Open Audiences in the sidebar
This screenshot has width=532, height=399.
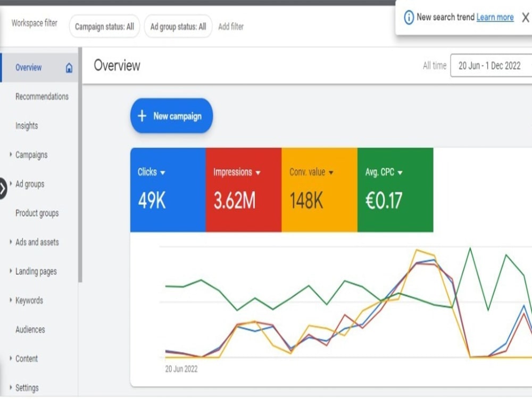30,330
